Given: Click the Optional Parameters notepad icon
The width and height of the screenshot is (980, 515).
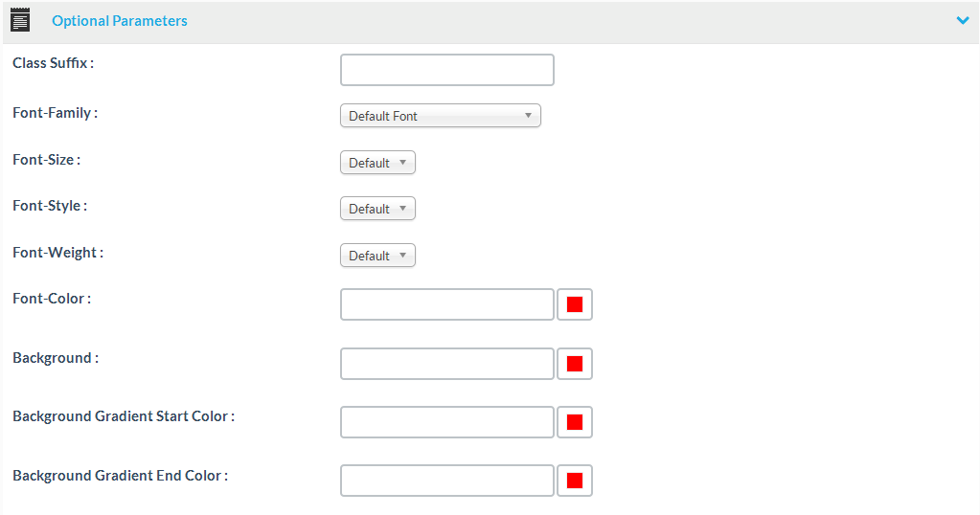Looking at the screenshot, I should point(20,20).
